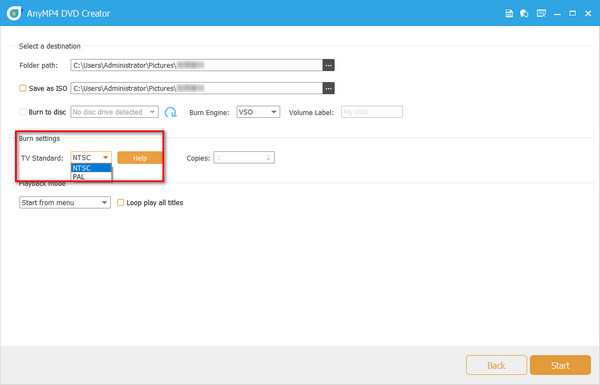
Task: Browse for ISO save path with ellipsis button
Action: [x=328, y=88]
